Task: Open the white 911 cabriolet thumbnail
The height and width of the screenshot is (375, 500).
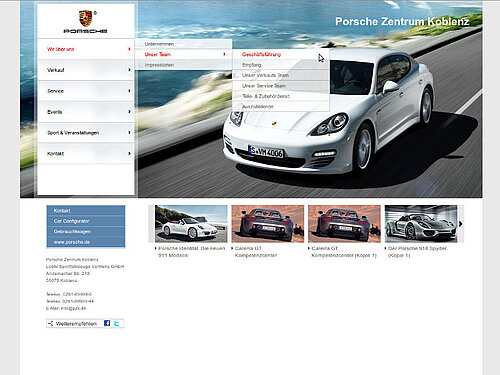Action: (x=191, y=224)
